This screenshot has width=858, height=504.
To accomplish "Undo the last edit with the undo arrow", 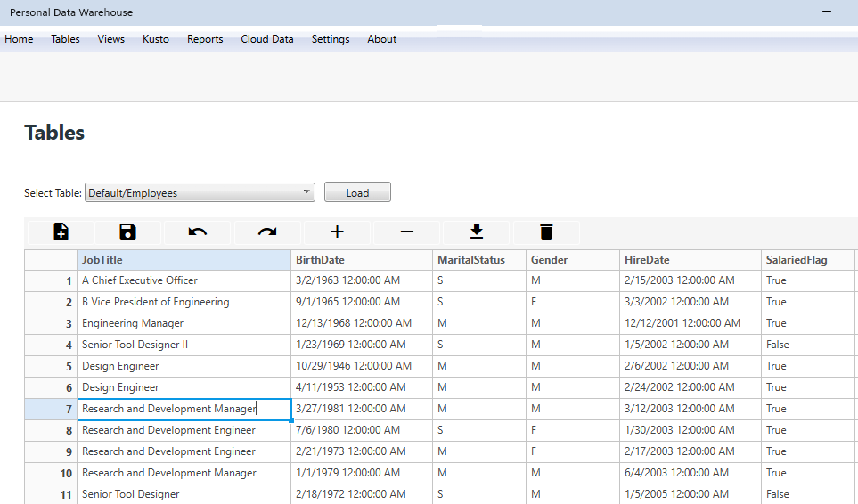I will click(198, 232).
